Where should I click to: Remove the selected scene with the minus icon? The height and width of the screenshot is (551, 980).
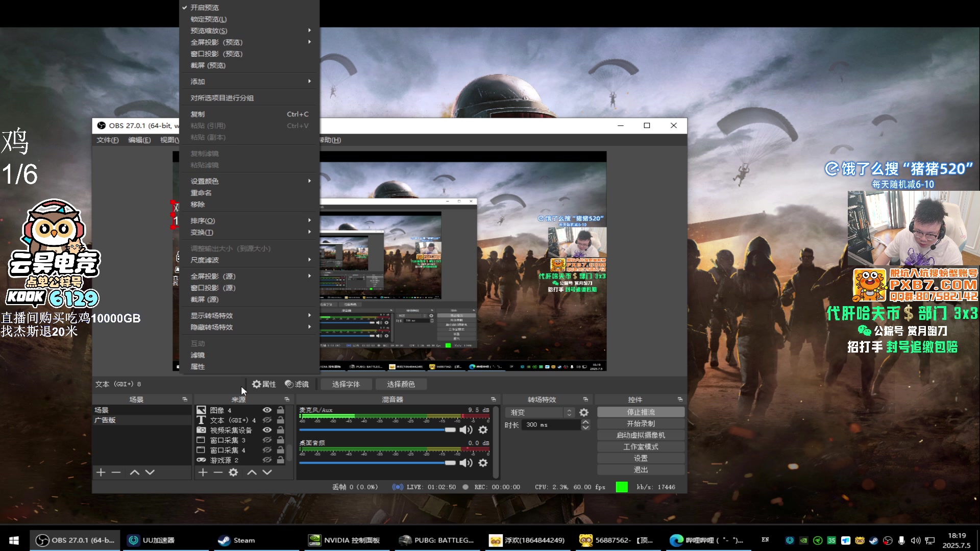[116, 472]
